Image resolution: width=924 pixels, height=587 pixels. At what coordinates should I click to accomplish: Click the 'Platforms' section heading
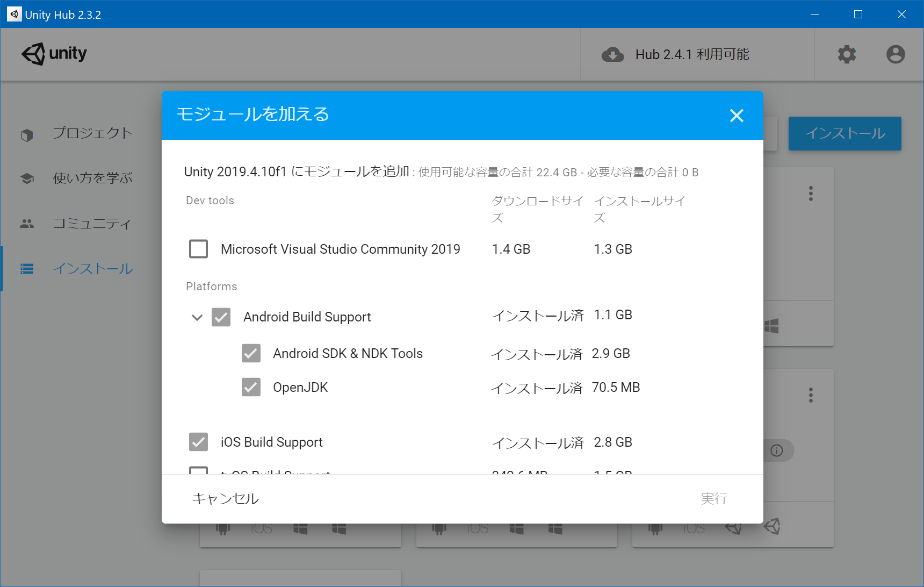click(212, 287)
